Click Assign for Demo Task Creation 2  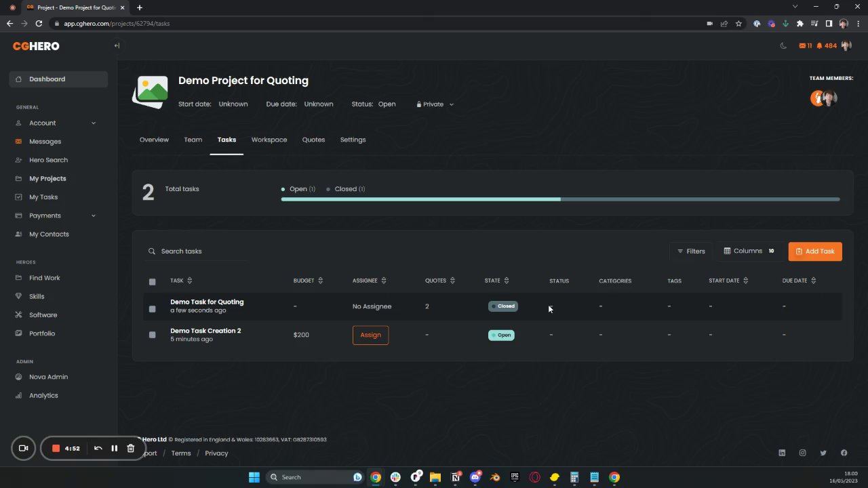(370, 335)
